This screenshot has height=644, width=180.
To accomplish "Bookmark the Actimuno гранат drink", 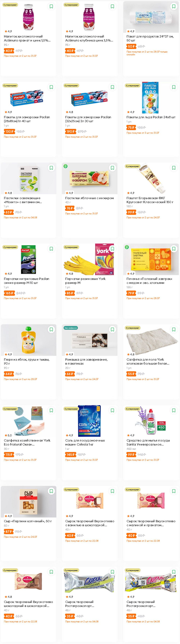I will click(51, 6).
